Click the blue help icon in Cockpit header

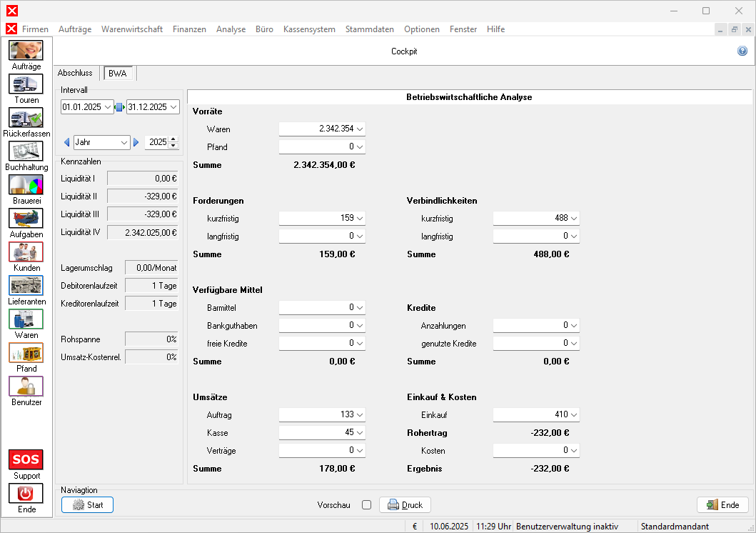(742, 51)
